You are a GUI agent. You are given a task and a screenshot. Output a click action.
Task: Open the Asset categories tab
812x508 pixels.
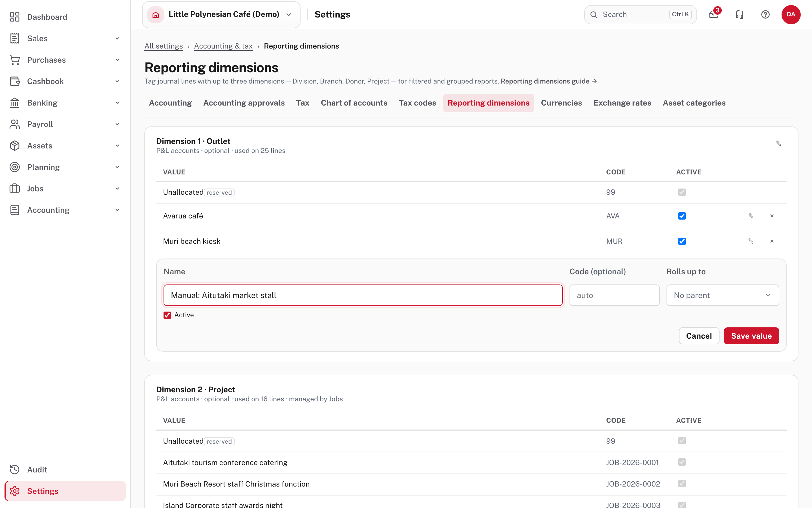694,103
